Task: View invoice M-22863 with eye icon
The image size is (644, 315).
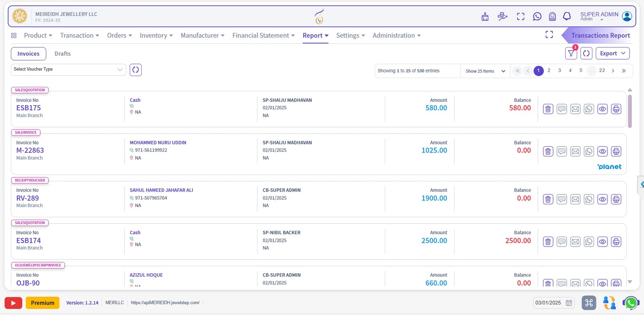Action: 603,152
